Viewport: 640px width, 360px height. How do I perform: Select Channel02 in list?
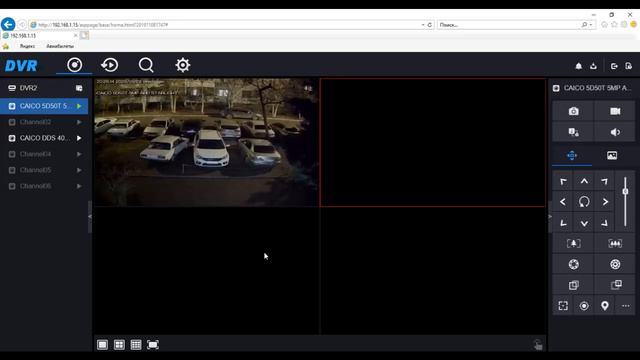36,122
